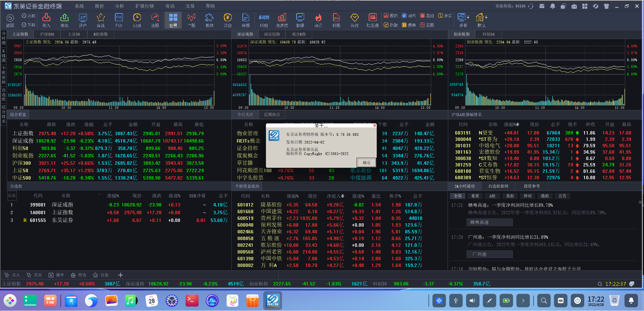Expand the 多窗 multi-window dropdown arrow

tap(468, 17)
